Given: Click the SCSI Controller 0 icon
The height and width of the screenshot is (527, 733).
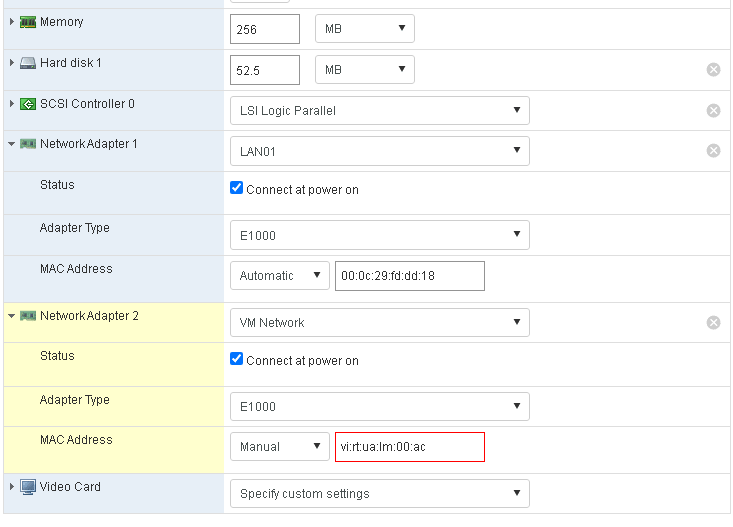Looking at the screenshot, I should [x=28, y=104].
